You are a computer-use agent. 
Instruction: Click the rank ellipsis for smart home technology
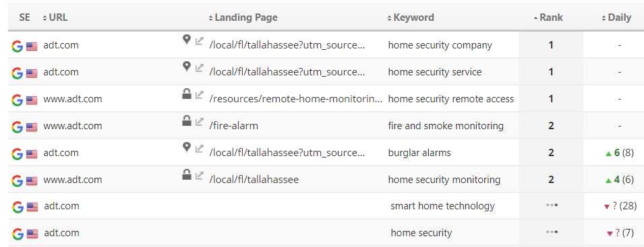click(x=552, y=205)
